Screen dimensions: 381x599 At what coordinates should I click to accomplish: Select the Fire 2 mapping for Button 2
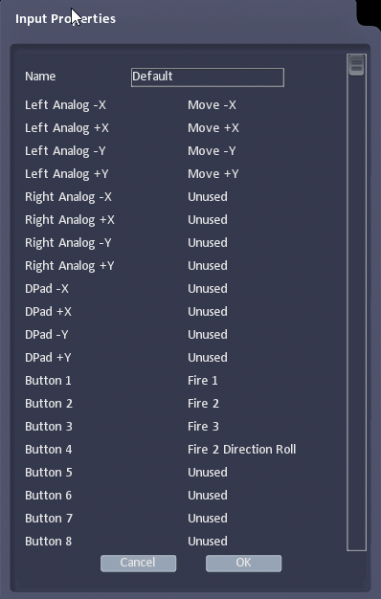coord(203,403)
